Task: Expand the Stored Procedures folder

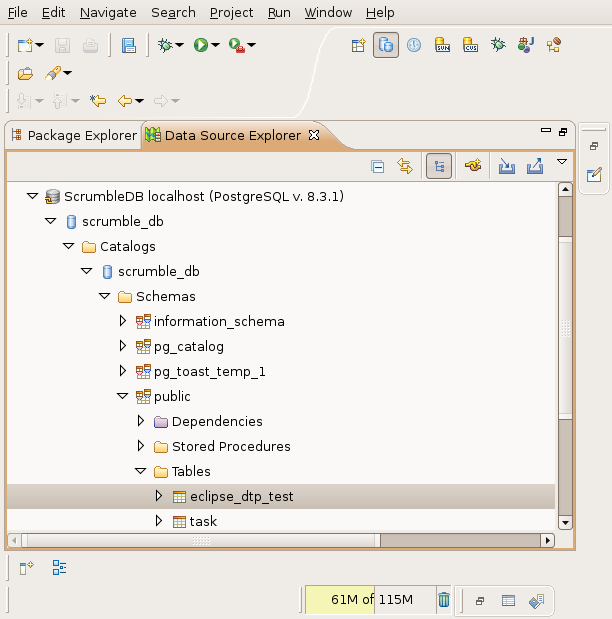Action: (141, 446)
